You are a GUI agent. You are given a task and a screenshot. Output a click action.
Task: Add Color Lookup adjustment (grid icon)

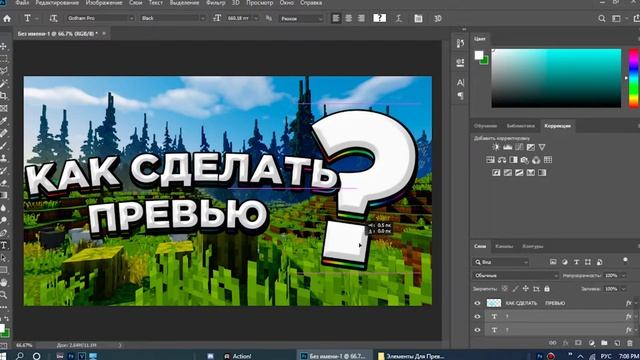pyautogui.click(x=548, y=160)
